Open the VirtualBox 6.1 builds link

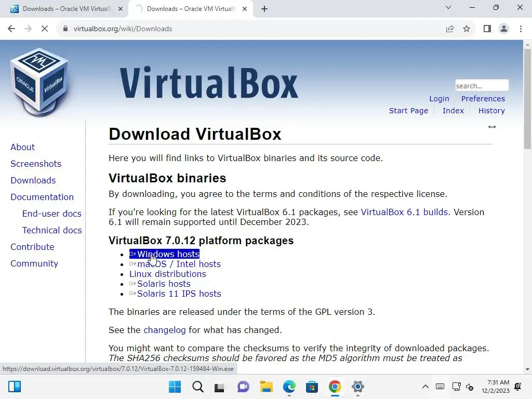coord(404,212)
